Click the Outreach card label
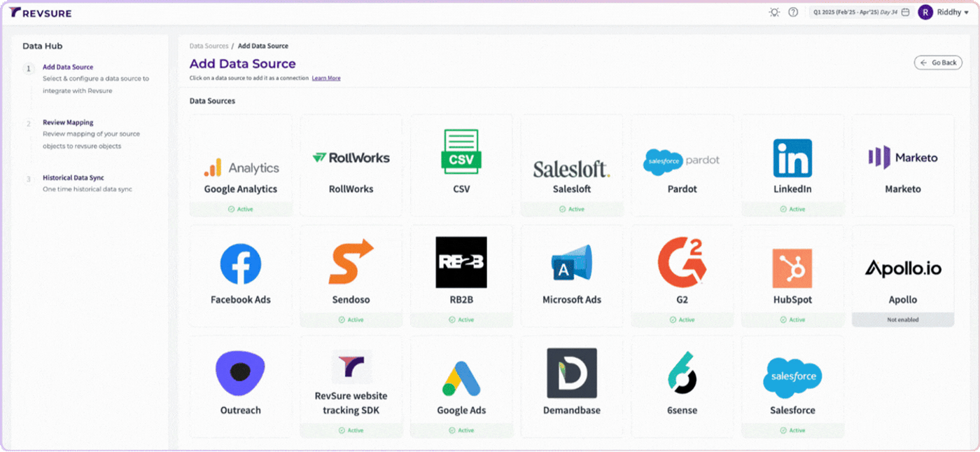Image resolution: width=980 pixels, height=452 pixels. (x=241, y=411)
